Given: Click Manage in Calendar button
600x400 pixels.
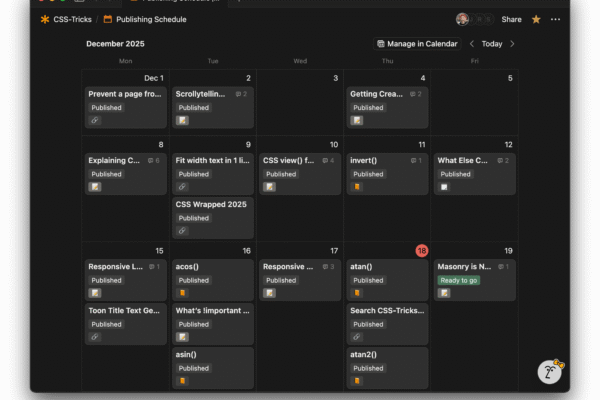Looking at the screenshot, I should point(417,44).
